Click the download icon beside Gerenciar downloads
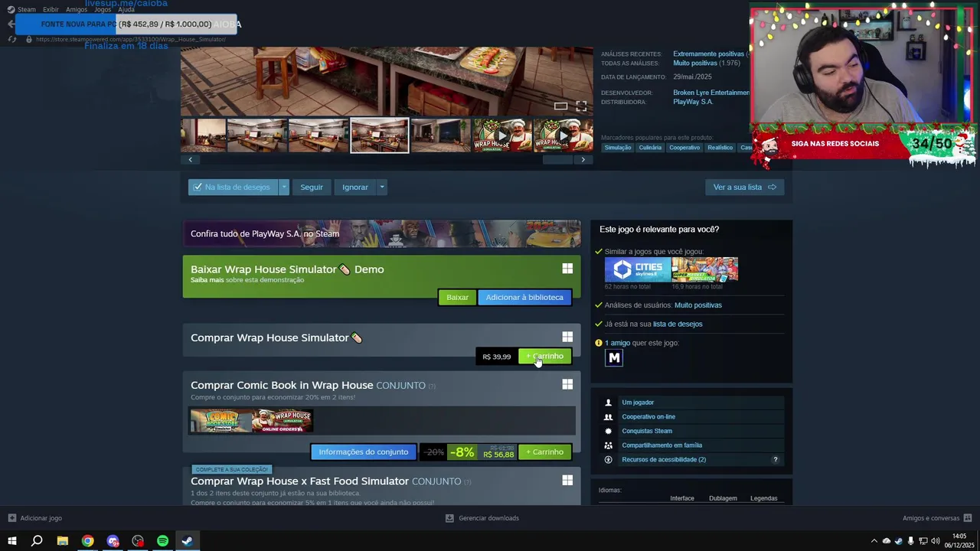 [449, 518]
